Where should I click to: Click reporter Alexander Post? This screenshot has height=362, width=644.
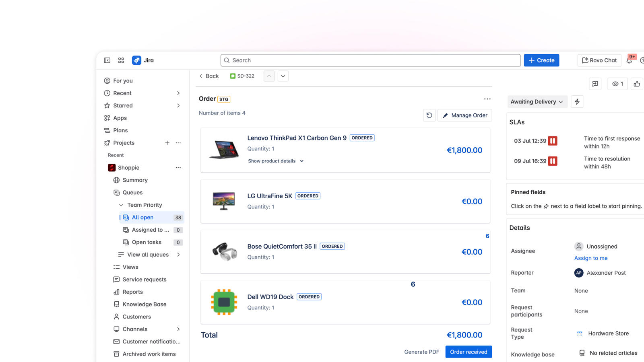pyautogui.click(x=600, y=273)
